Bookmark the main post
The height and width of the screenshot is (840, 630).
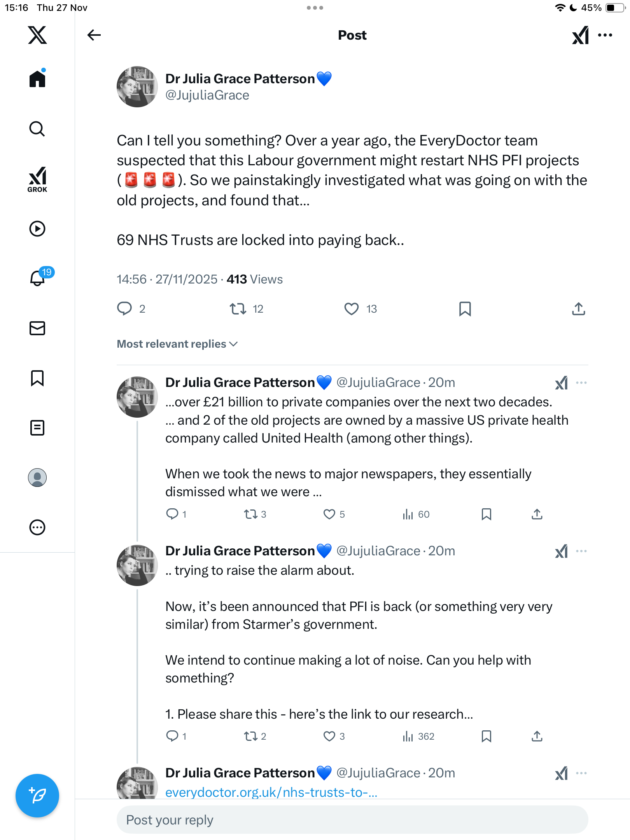[465, 309]
